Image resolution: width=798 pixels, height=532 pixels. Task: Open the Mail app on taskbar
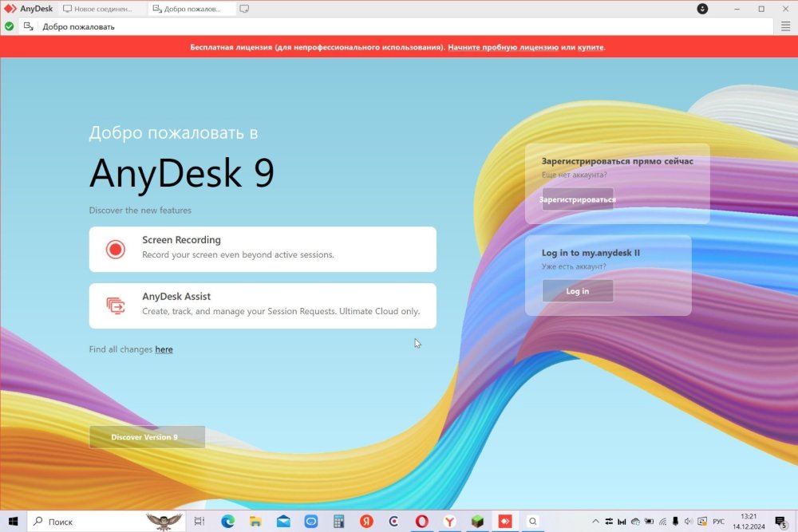point(283,522)
